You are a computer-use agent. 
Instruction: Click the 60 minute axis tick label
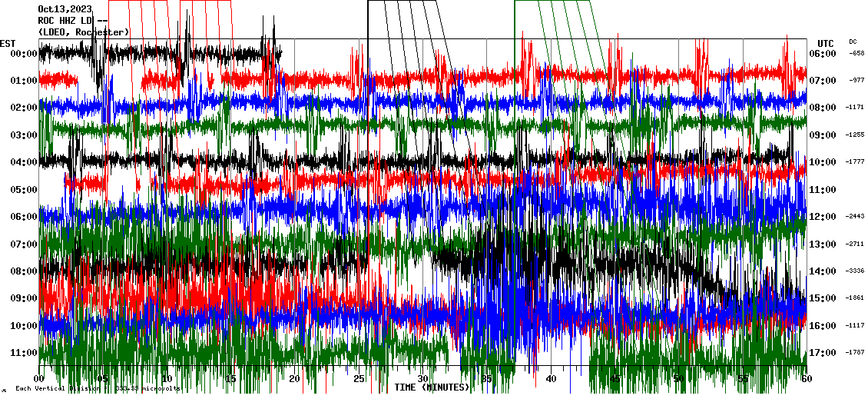coord(807,379)
